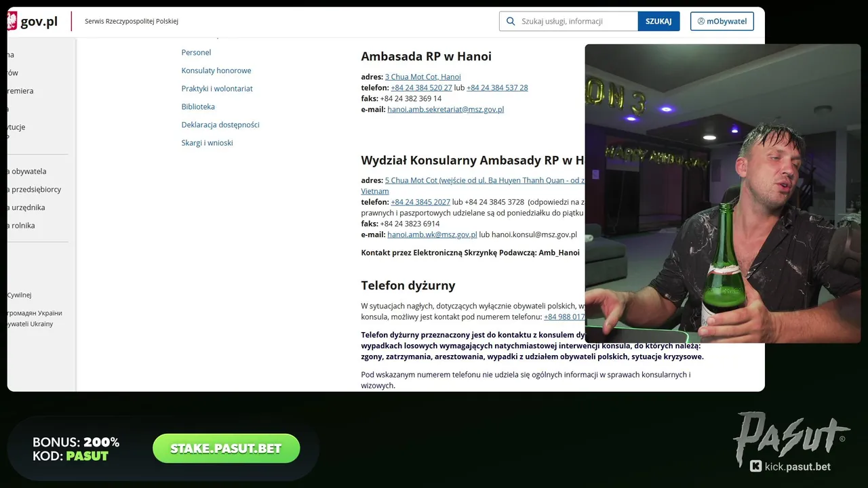This screenshot has height=488, width=868.
Task: Click the fax number +84 24 382 369 14
Action: tap(411, 98)
